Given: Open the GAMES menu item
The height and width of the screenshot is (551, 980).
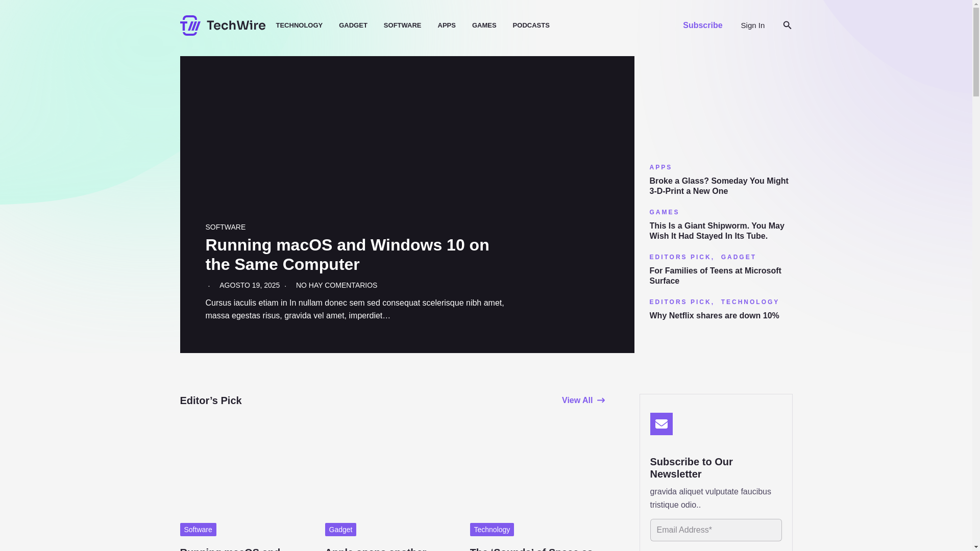Looking at the screenshot, I should click(x=484, y=26).
